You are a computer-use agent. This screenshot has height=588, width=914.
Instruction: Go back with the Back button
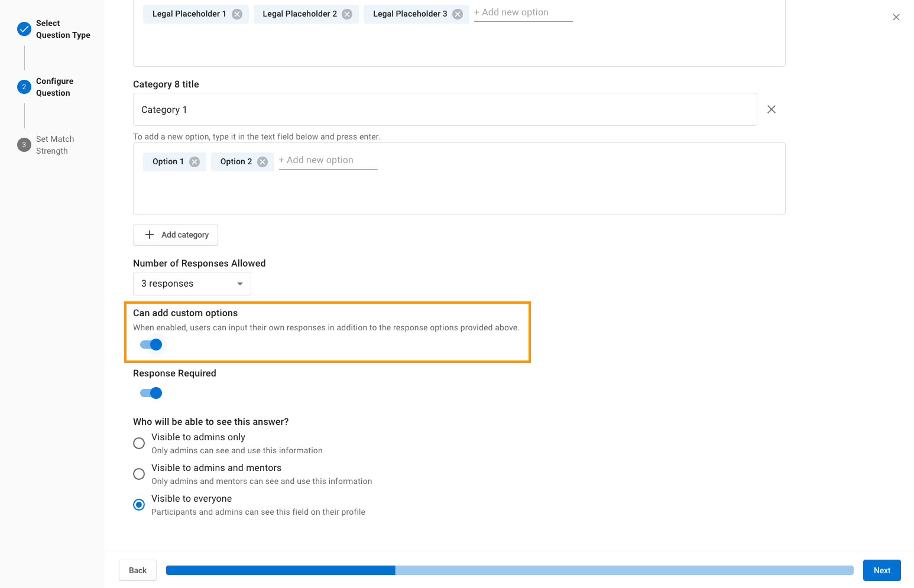[138, 570]
